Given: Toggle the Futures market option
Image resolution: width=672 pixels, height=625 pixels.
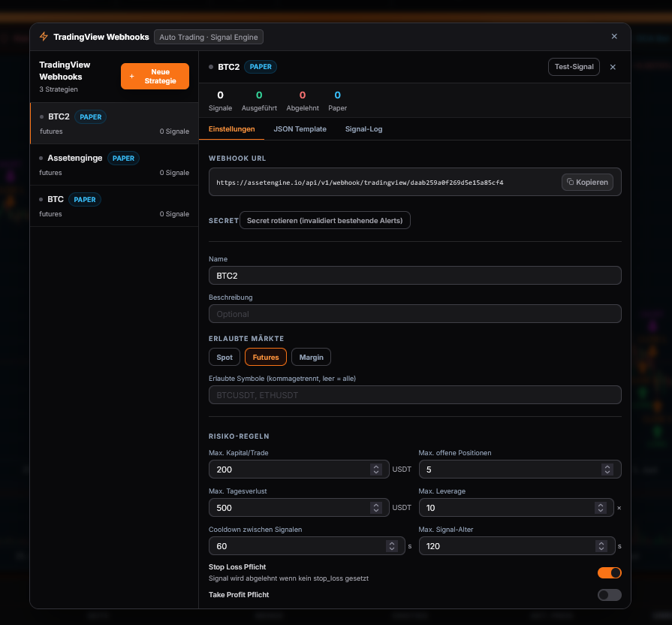Looking at the screenshot, I should point(266,357).
